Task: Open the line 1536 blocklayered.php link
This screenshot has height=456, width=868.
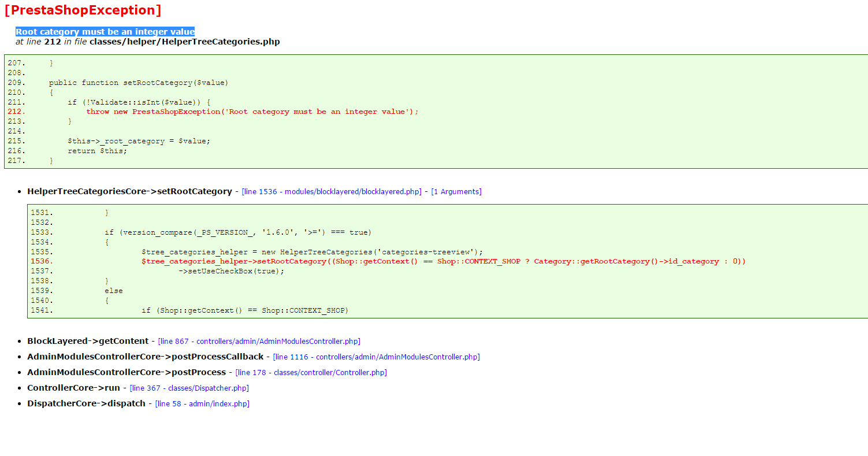Action: (332, 192)
